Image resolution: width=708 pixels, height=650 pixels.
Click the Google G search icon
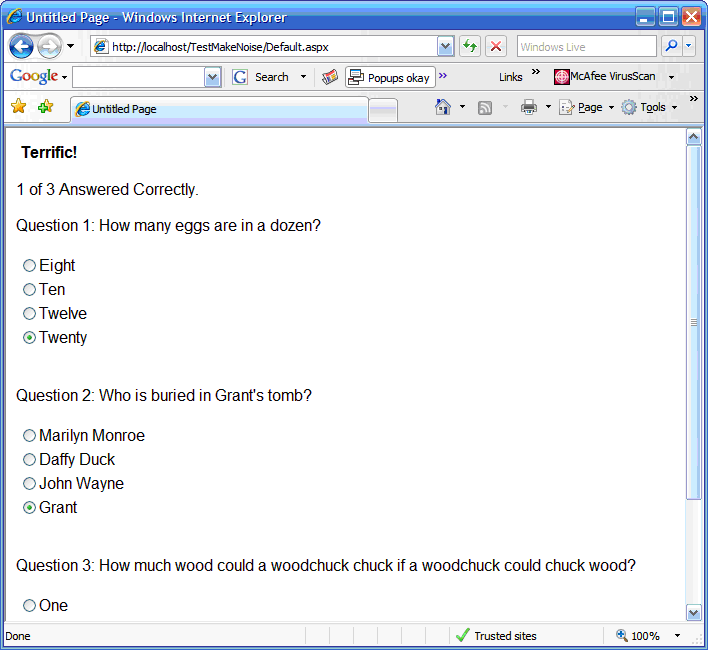point(240,77)
